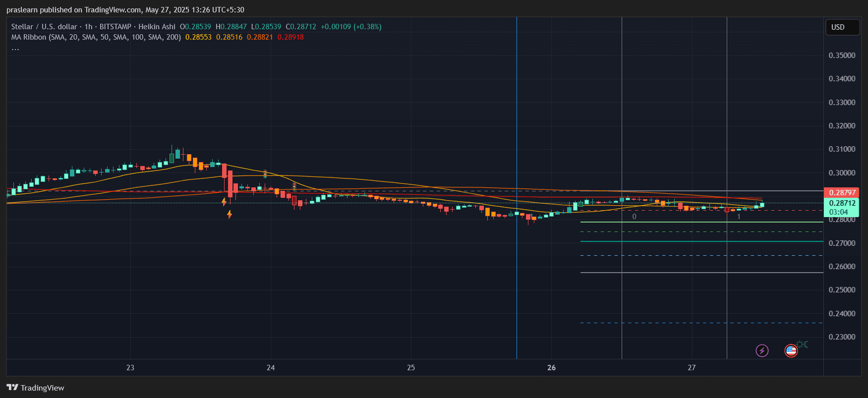The width and height of the screenshot is (868, 398).
Task: Click the 0.30000 price axis tick
Action: tap(842, 173)
